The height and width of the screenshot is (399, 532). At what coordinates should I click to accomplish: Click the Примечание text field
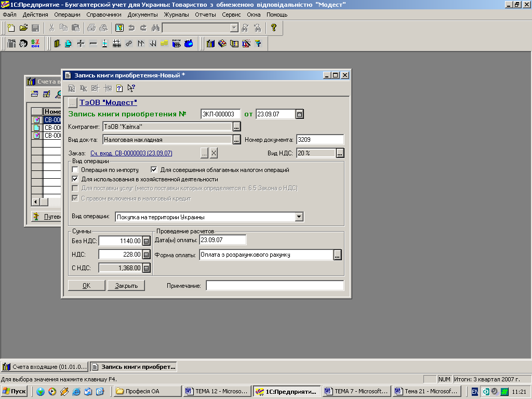(275, 286)
